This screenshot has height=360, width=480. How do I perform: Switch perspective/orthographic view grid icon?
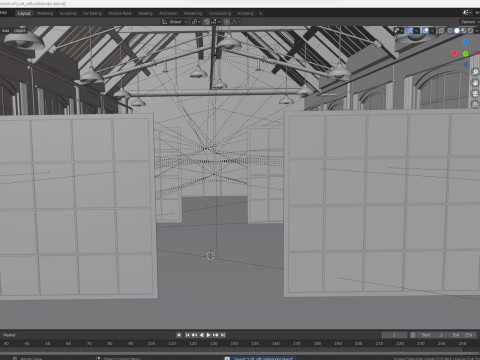tap(475, 104)
